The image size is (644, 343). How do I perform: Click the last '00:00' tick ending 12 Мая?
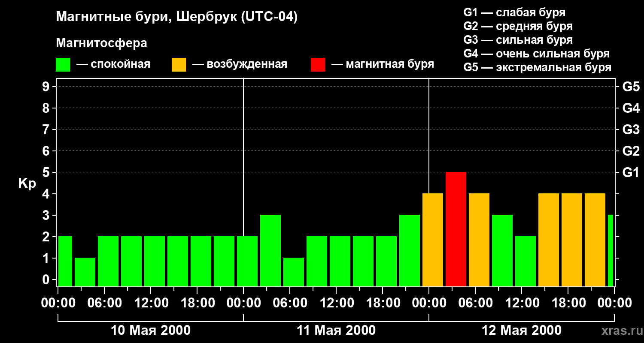[x=614, y=303]
